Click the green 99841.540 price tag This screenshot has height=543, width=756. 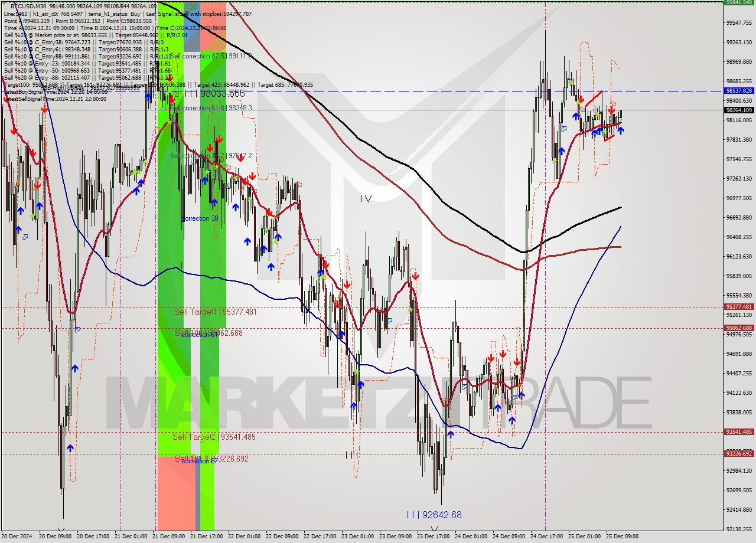point(739,2)
